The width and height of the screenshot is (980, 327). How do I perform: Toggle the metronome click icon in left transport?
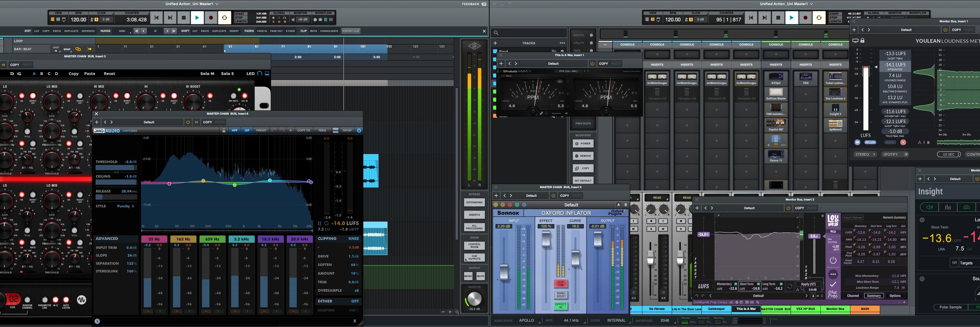(x=92, y=19)
